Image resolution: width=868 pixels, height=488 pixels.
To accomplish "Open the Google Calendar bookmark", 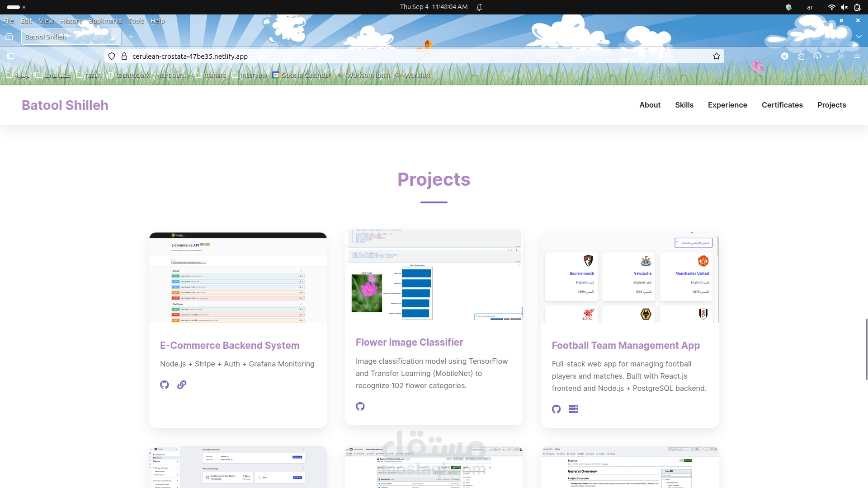I will coord(302,75).
